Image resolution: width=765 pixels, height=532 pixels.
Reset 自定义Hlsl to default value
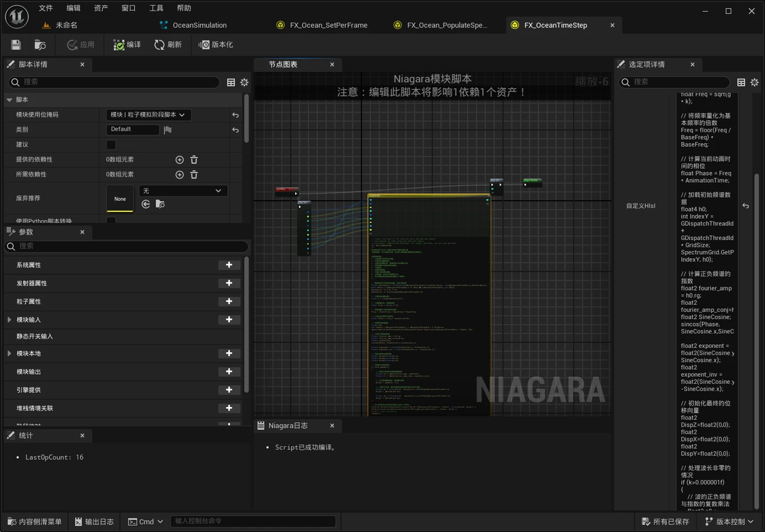tap(746, 206)
